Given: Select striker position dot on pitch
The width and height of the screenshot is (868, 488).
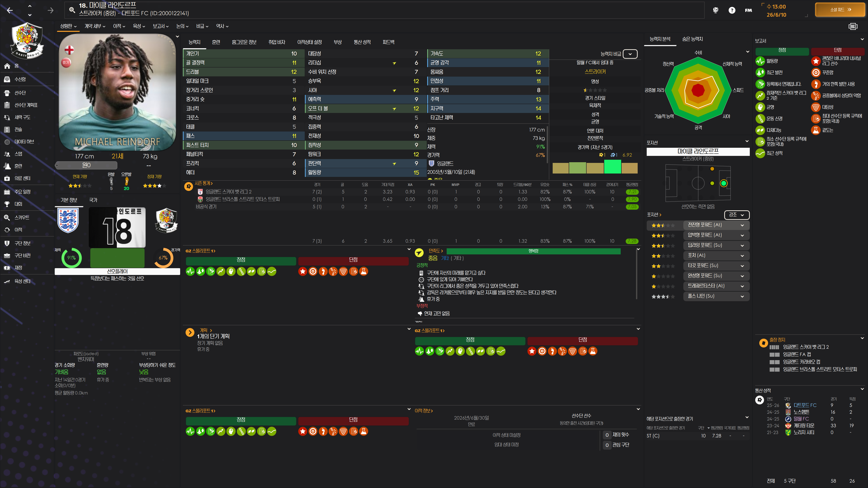Looking at the screenshot, I should pos(723,183).
